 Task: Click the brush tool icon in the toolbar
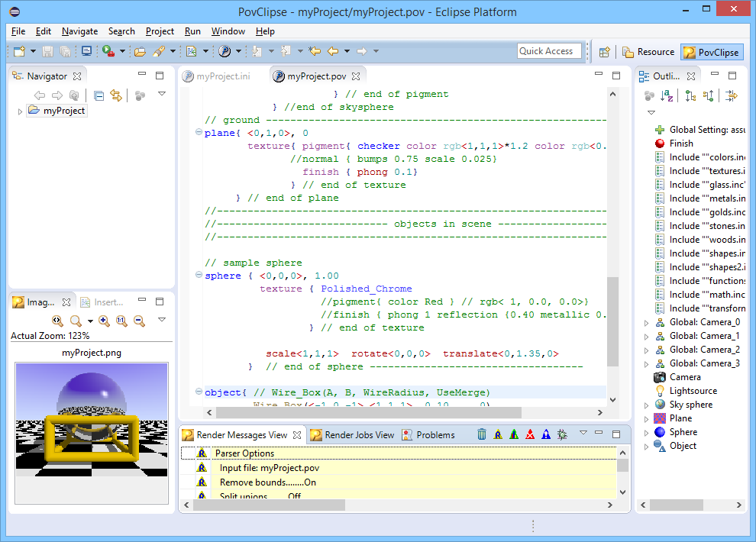[159, 51]
